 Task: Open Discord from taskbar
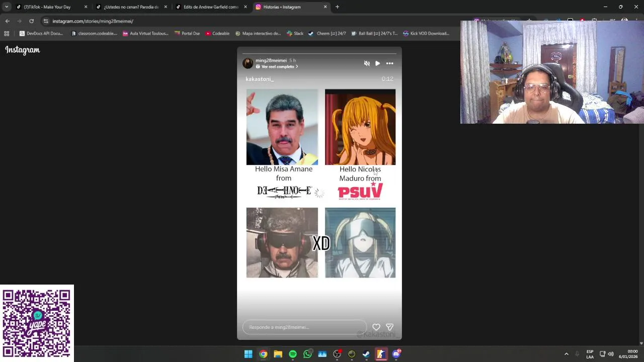tap(396, 354)
